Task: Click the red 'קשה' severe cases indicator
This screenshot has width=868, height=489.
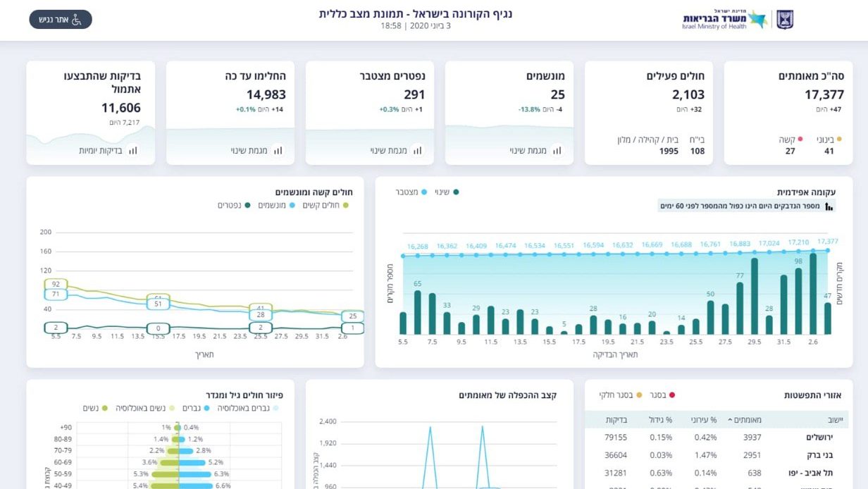Action: tap(800, 140)
